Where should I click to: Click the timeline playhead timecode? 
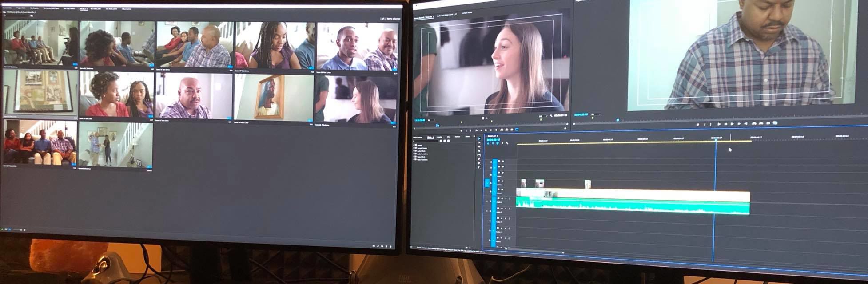point(493,139)
